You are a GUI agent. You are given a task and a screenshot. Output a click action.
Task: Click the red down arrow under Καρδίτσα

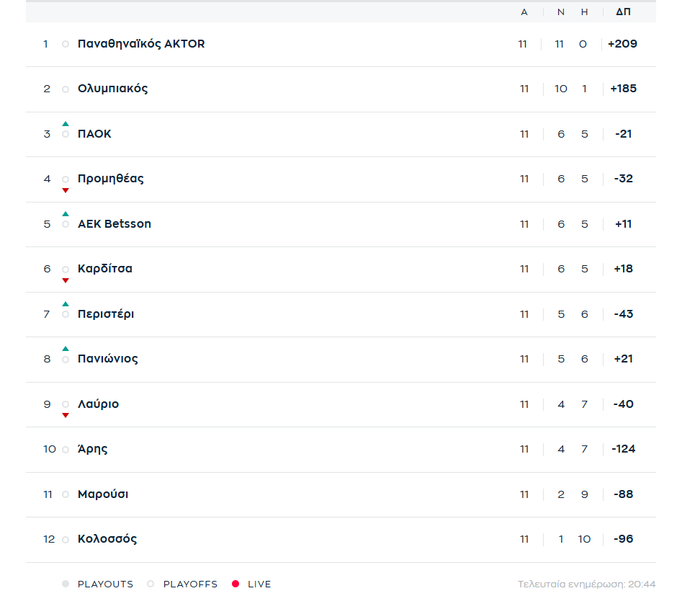coord(66,280)
